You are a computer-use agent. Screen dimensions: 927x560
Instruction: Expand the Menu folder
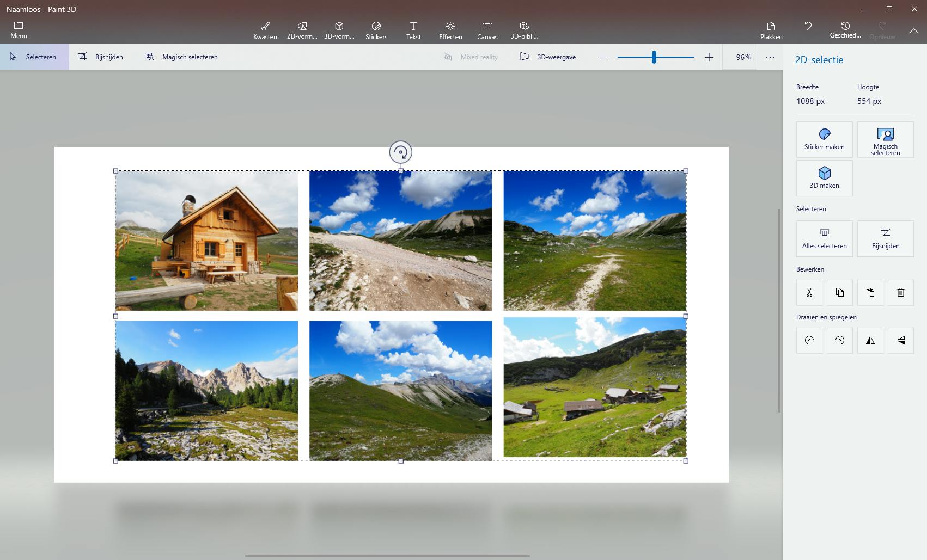click(19, 30)
